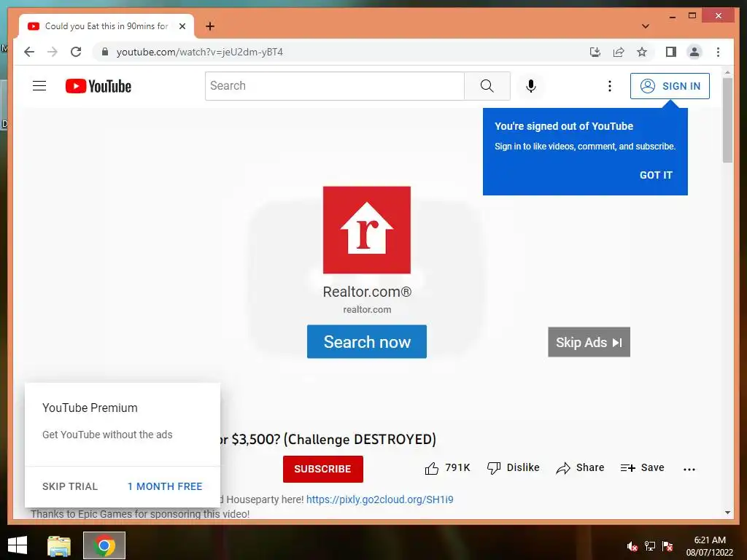The height and width of the screenshot is (560, 747).
Task: Open the YouTube hamburger guide menu
Action: (x=39, y=86)
